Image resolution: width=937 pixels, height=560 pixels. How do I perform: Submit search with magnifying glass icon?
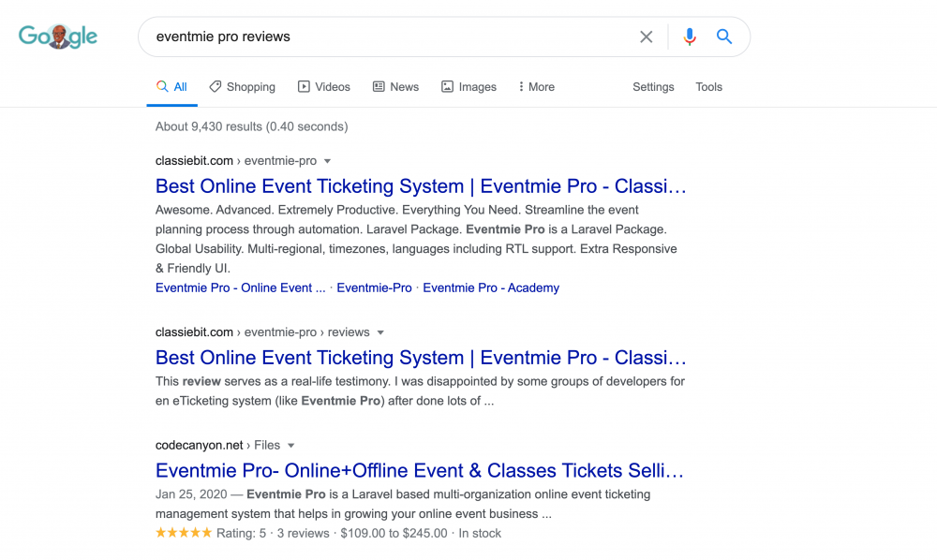click(724, 37)
